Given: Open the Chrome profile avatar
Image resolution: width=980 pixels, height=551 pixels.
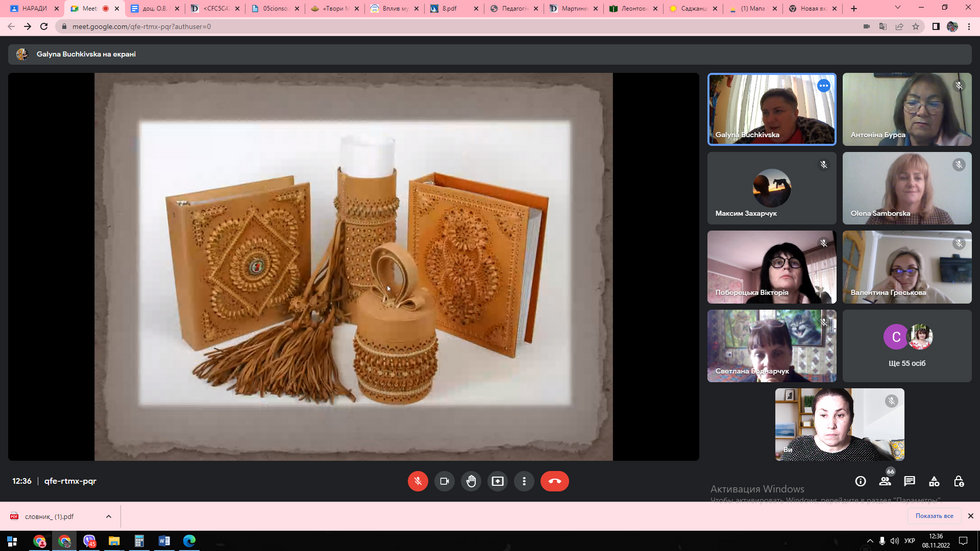Looking at the screenshot, I should [952, 27].
